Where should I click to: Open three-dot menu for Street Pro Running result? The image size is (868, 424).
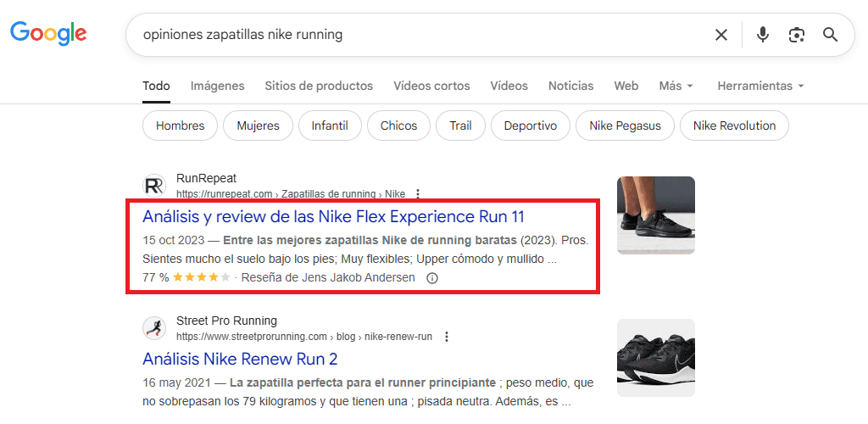point(447,337)
